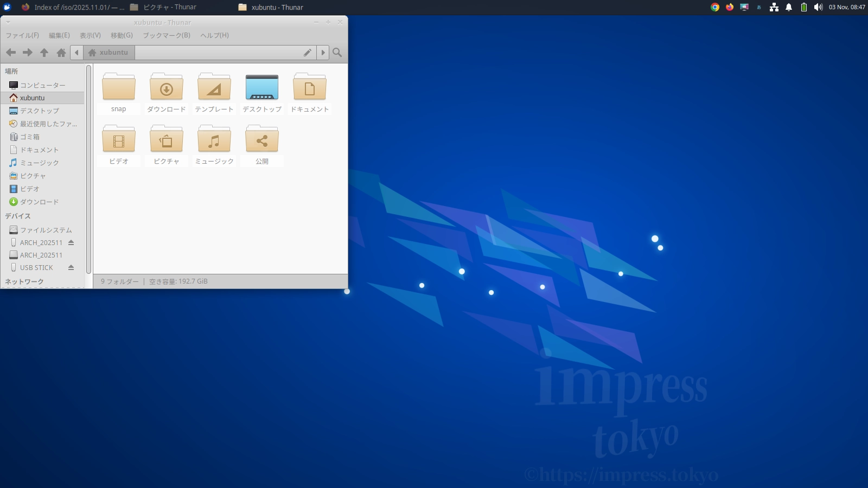Screen dimensions: 868x488
Task: Open the network connection tray icon
Action: tap(774, 7)
